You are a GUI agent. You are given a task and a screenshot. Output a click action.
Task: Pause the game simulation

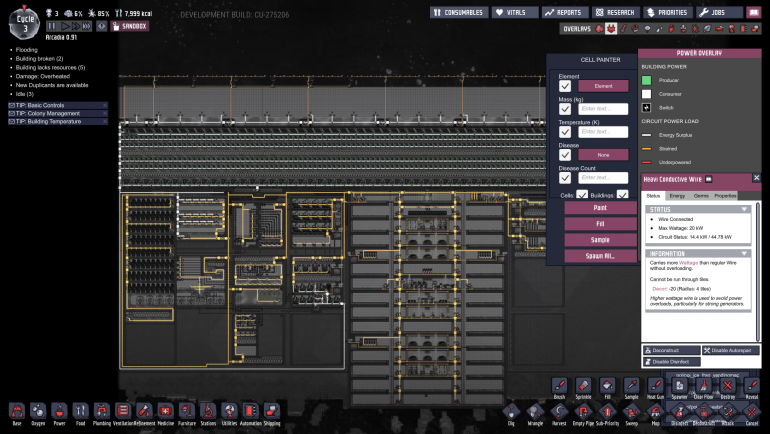[52, 26]
